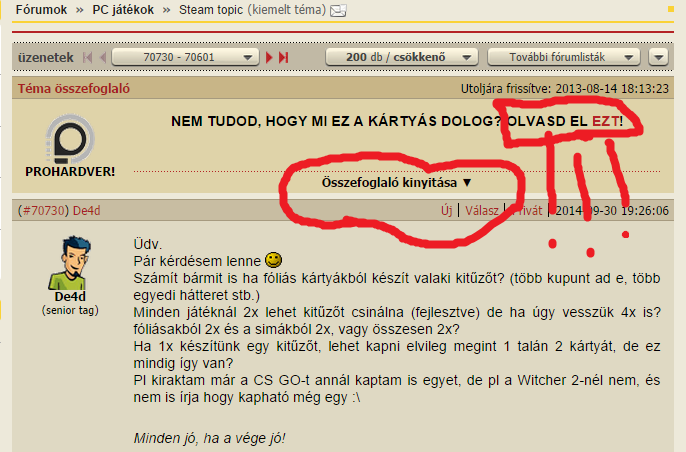Click the smiley emoticon in the post
The width and height of the screenshot is (686, 452).
pos(274,260)
